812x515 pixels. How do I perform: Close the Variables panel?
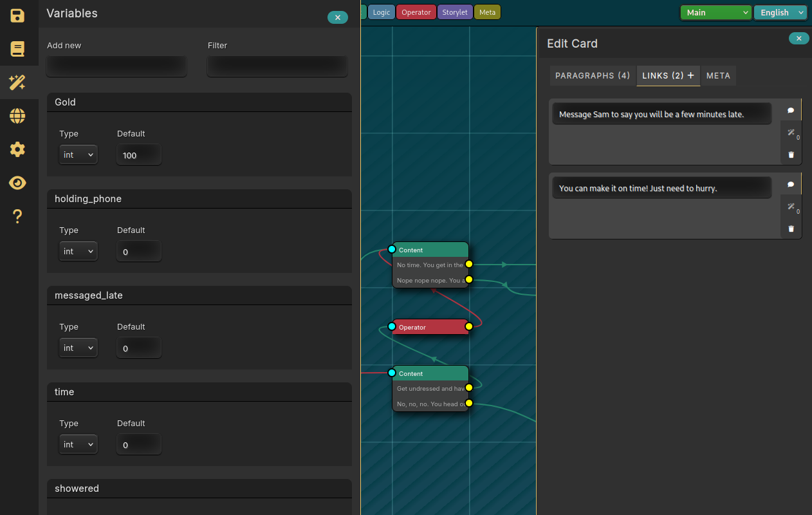point(338,17)
